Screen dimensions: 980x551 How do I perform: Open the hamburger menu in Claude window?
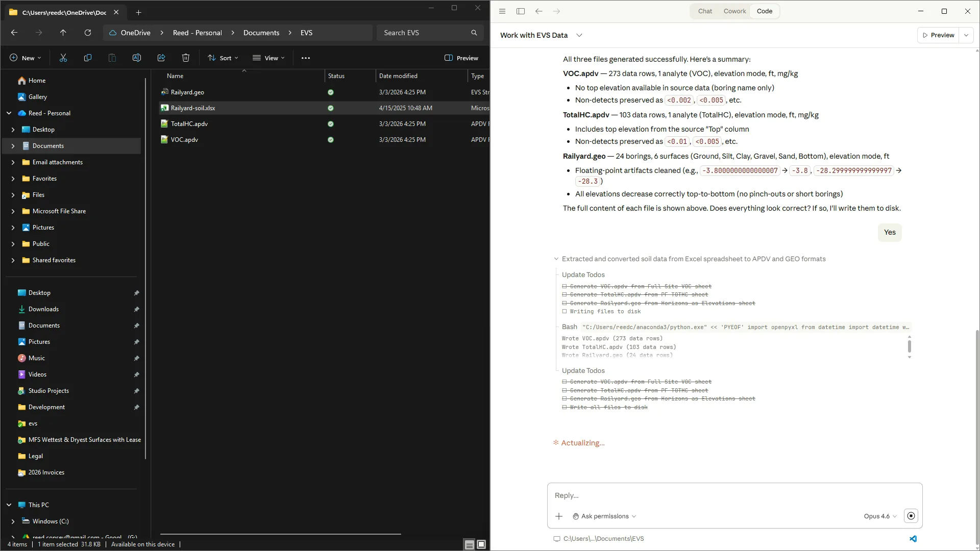pyautogui.click(x=502, y=11)
